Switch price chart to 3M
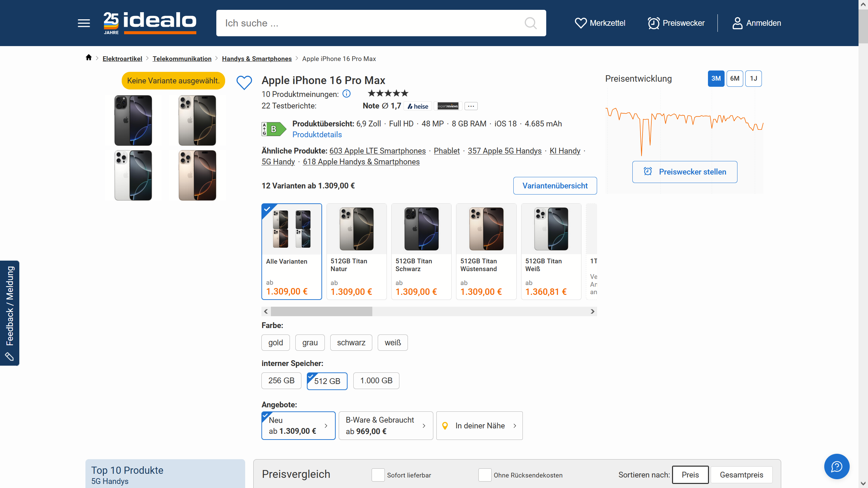868x488 pixels. pyautogui.click(x=716, y=79)
